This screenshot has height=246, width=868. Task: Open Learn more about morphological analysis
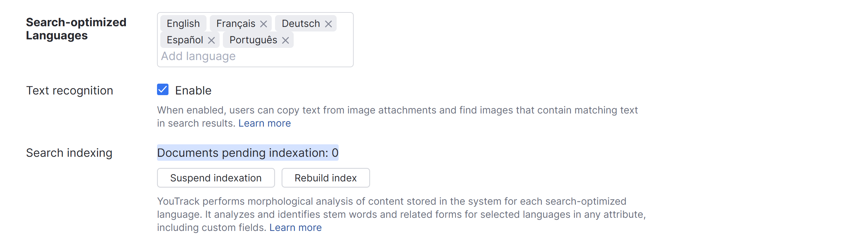pos(296,227)
